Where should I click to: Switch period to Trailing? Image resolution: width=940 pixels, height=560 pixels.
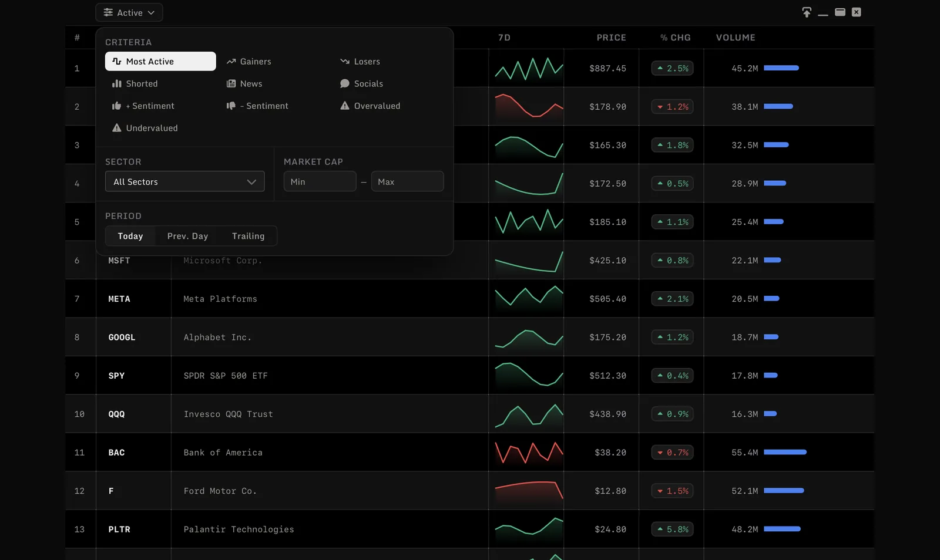click(x=248, y=236)
